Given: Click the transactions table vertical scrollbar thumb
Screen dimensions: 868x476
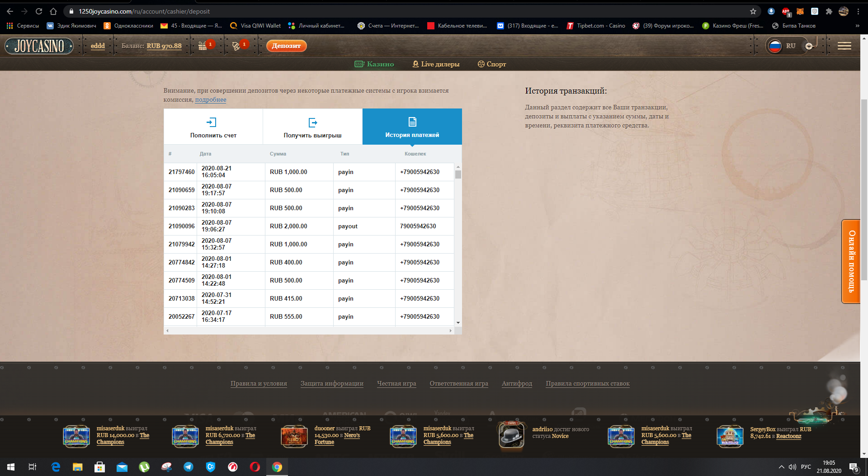Looking at the screenshot, I should pyautogui.click(x=458, y=174).
